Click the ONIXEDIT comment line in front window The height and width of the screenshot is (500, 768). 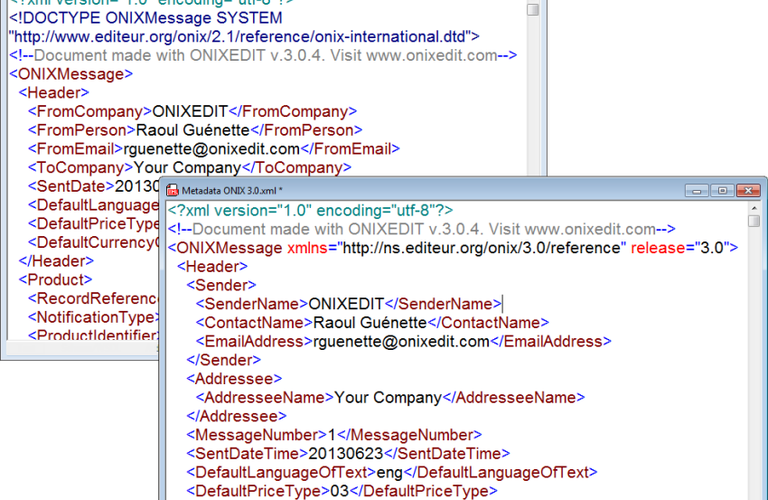point(422,229)
